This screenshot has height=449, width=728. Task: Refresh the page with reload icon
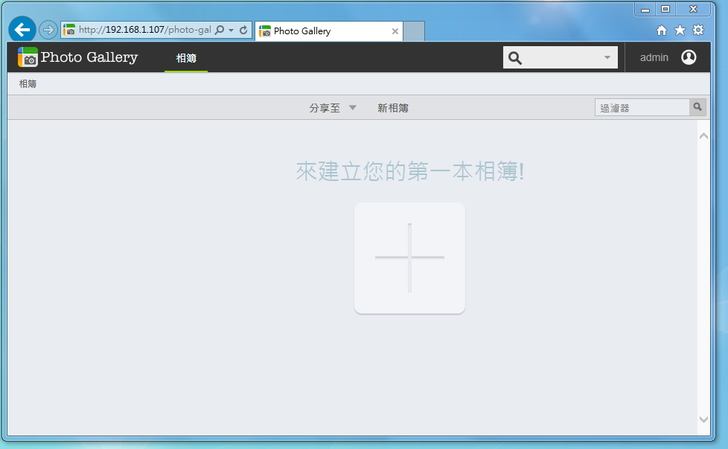tap(243, 31)
